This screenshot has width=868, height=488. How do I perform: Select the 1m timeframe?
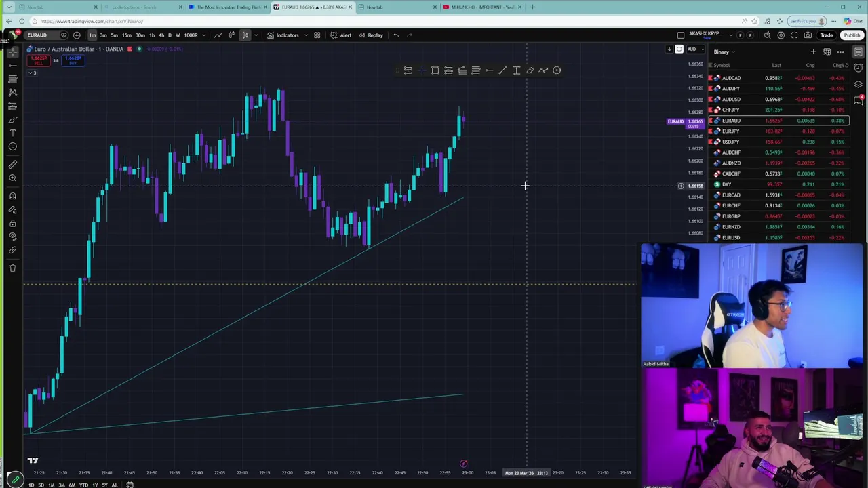click(92, 35)
